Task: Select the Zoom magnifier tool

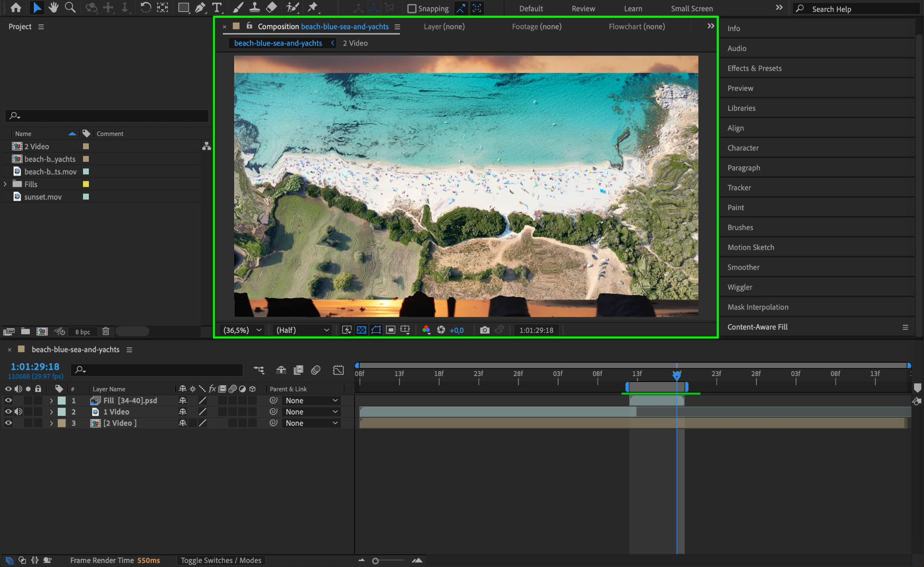Action: [70, 8]
